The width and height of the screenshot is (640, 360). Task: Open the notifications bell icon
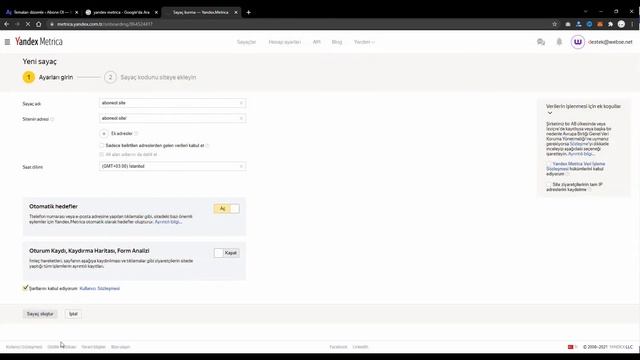[x=559, y=42]
